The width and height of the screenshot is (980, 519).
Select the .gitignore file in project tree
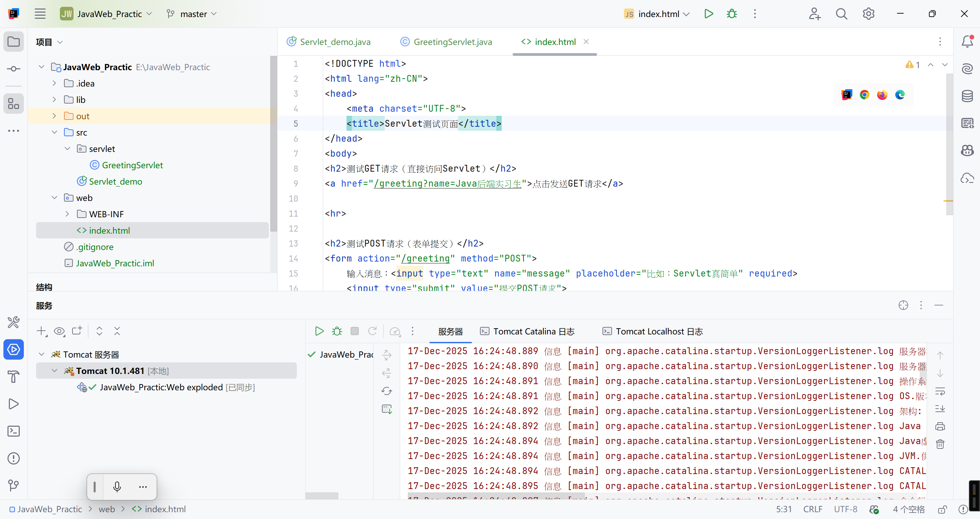(95, 247)
